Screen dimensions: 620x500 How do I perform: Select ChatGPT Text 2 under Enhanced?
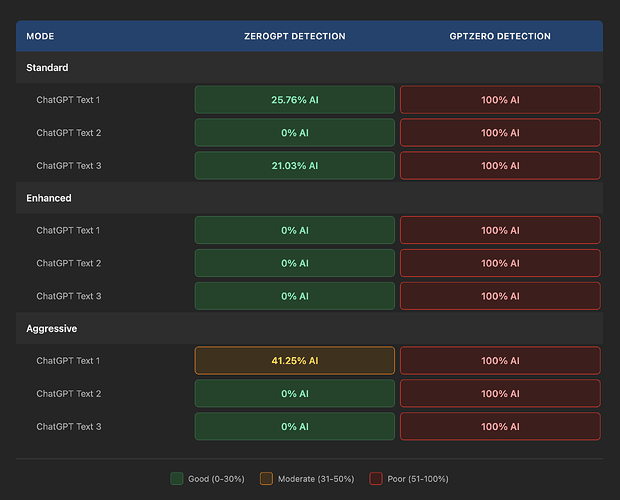[69, 263]
